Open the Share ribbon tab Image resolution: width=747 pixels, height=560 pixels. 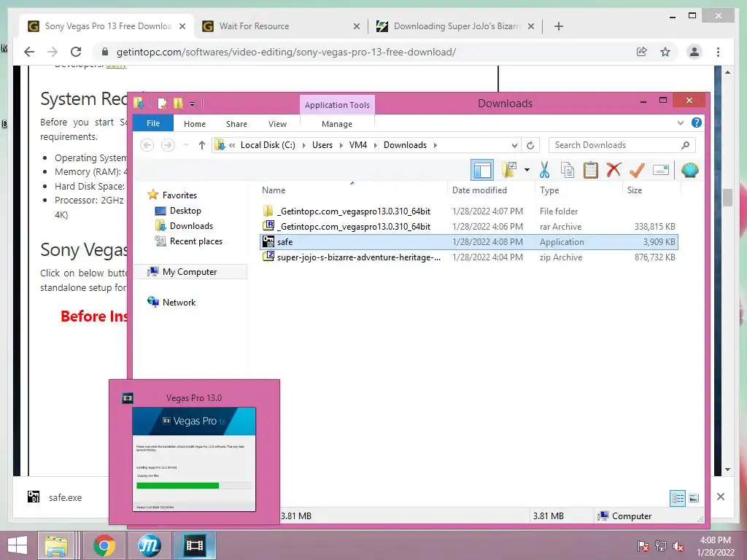[236, 124]
